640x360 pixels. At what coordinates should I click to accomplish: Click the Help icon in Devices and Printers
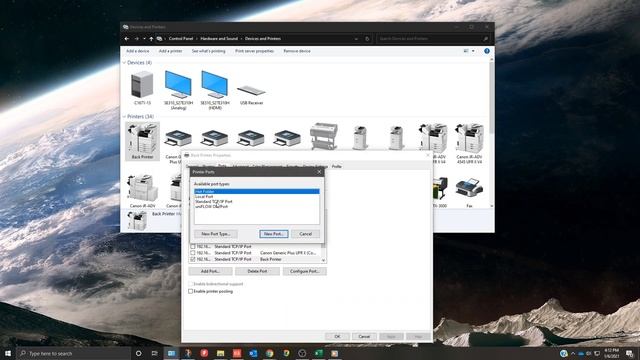[487, 51]
